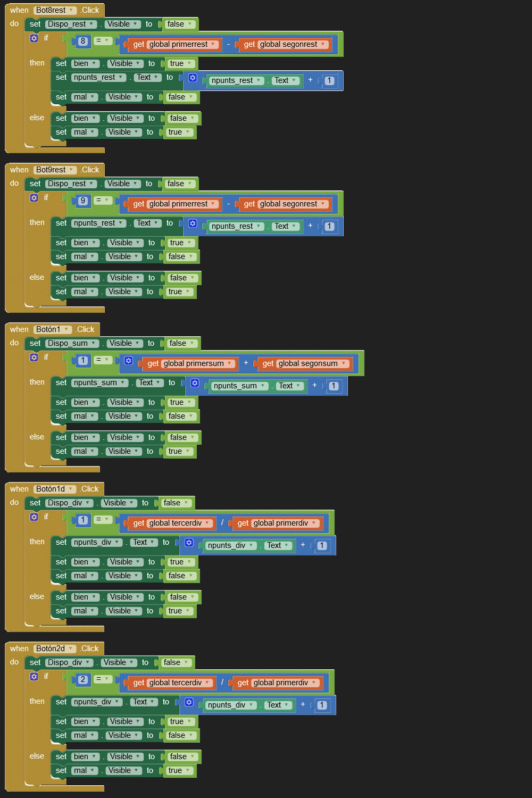Click the if-block gear in Botón1d handler
Image resolution: width=532 pixels, height=798 pixels.
pyautogui.click(x=34, y=517)
